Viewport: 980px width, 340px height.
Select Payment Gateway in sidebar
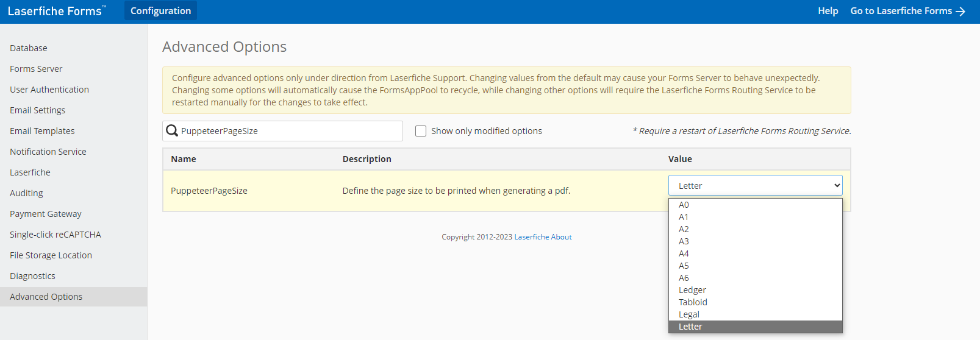(46, 214)
